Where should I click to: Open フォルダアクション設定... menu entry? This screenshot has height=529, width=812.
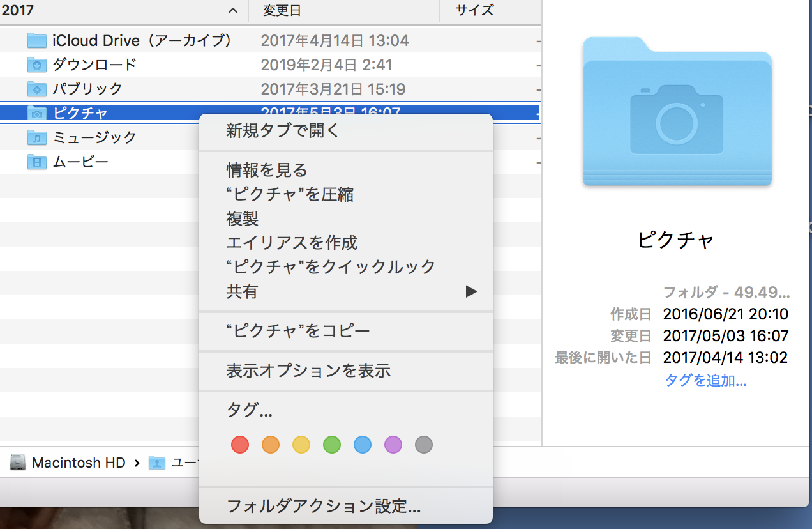point(324,507)
